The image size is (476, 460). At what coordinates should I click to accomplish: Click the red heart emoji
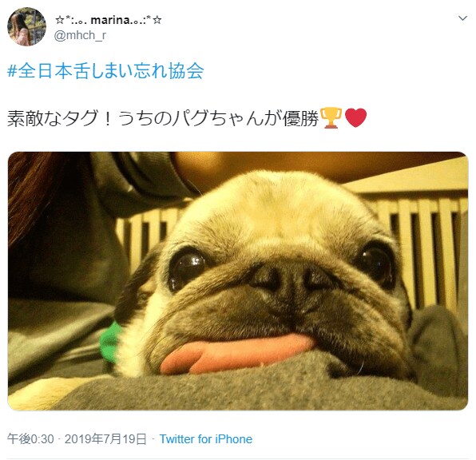pyautogui.click(x=355, y=118)
